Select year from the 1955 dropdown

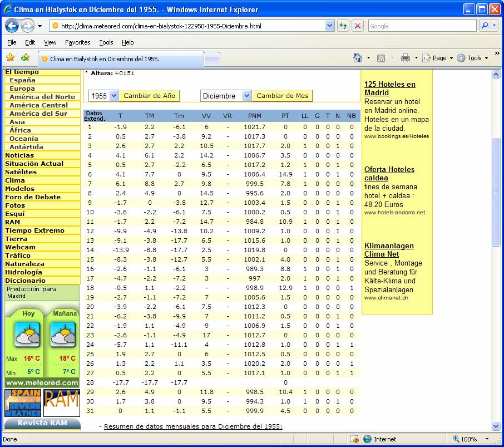coord(103,96)
